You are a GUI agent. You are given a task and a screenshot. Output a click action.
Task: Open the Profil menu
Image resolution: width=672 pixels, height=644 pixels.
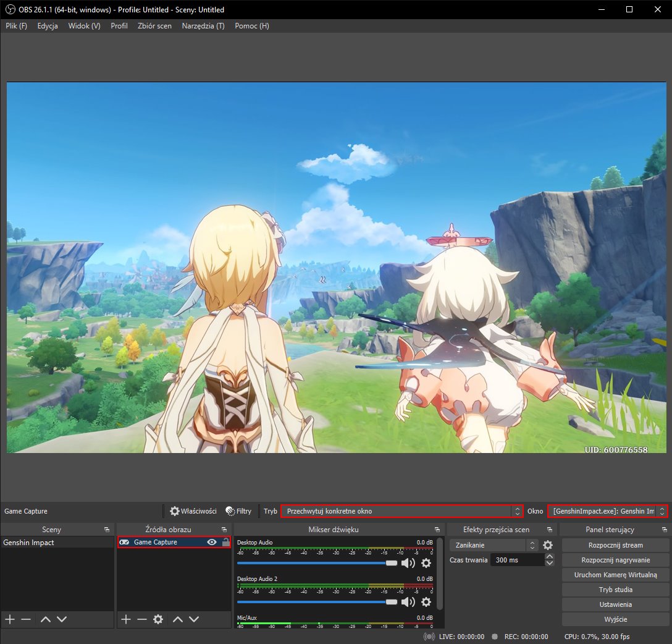tap(119, 26)
